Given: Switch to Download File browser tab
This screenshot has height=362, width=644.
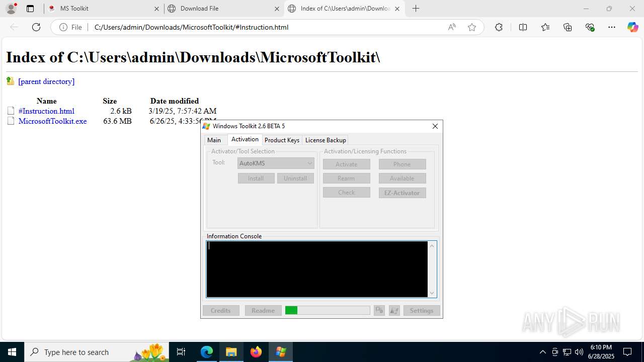Looking at the screenshot, I should click(x=224, y=9).
